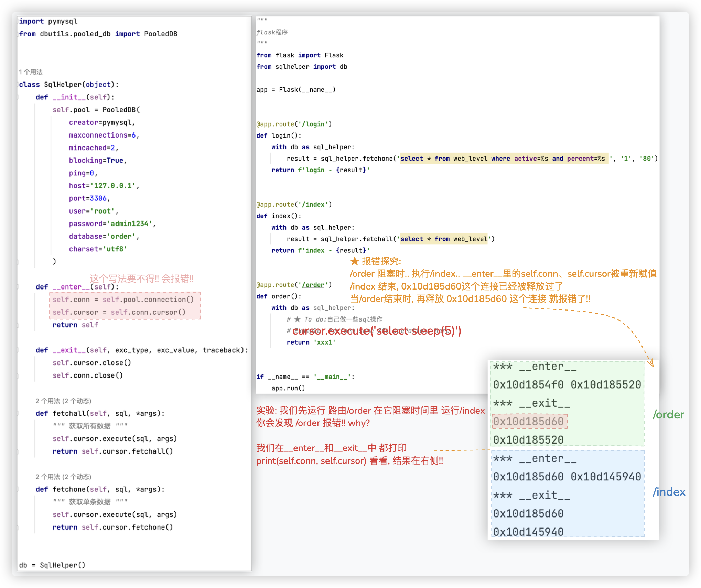Open the '/login' route link
701x588 pixels.
(313, 124)
